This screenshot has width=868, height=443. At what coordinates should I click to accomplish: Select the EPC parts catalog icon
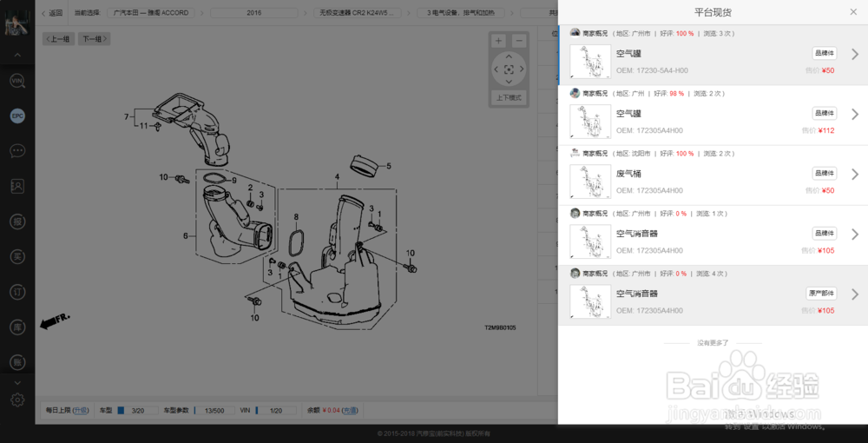17,116
